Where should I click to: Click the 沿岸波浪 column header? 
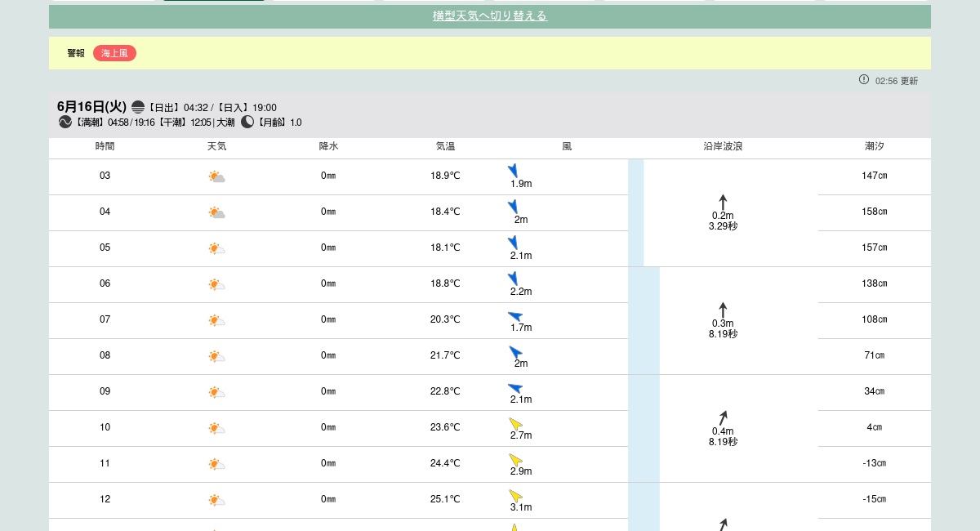[x=723, y=147]
